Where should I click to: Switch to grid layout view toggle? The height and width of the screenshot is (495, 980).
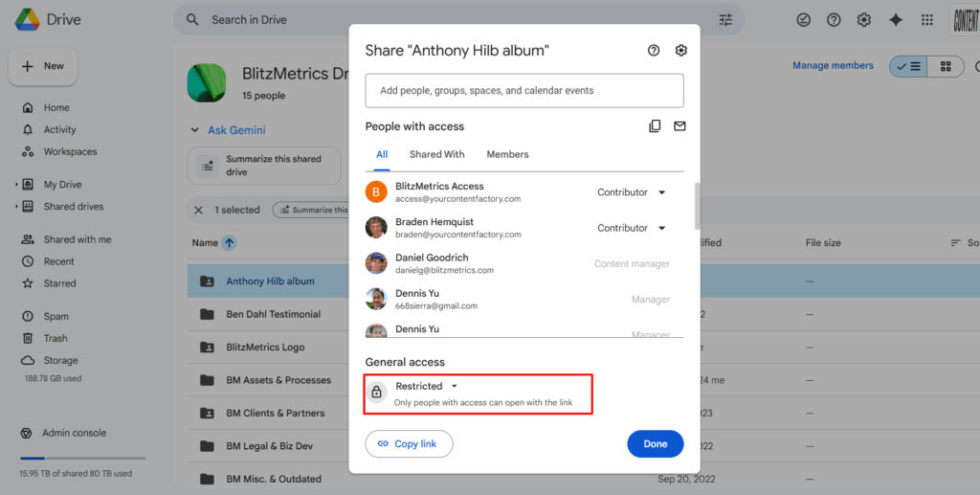[x=946, y=66]
